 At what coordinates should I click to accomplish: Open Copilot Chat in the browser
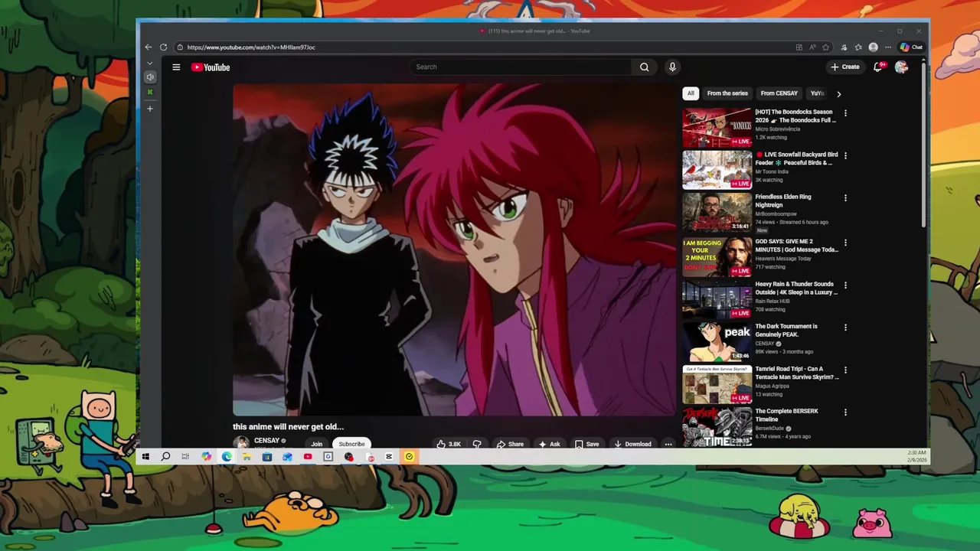911,47
